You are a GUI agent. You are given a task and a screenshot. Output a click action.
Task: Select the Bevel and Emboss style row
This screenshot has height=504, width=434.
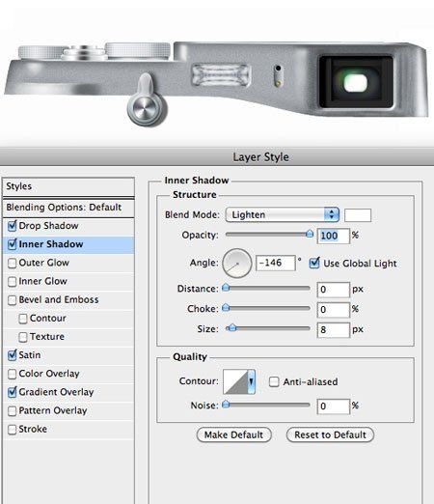pyautogui.click(x=68, y=300)
